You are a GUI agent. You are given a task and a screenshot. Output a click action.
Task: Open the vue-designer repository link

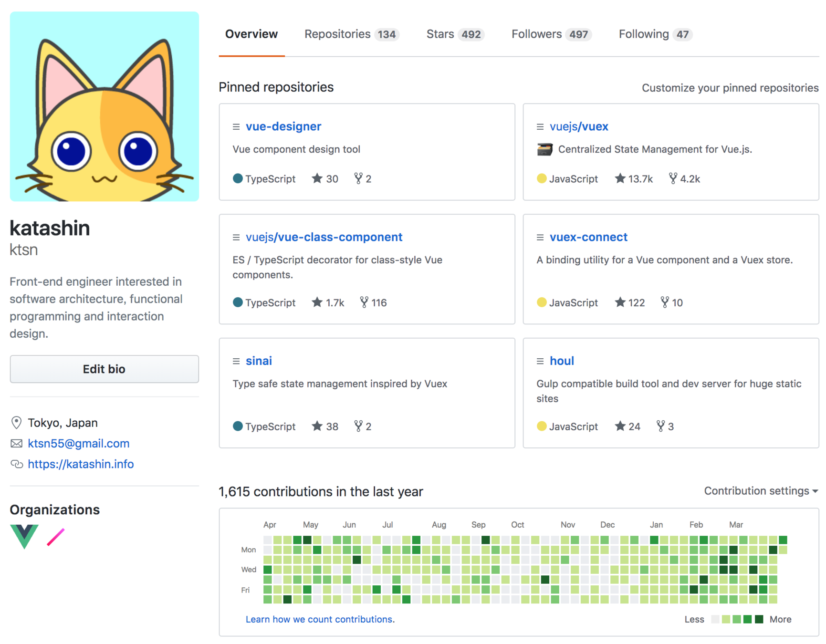pyautogui.click(x=283, y=126)
